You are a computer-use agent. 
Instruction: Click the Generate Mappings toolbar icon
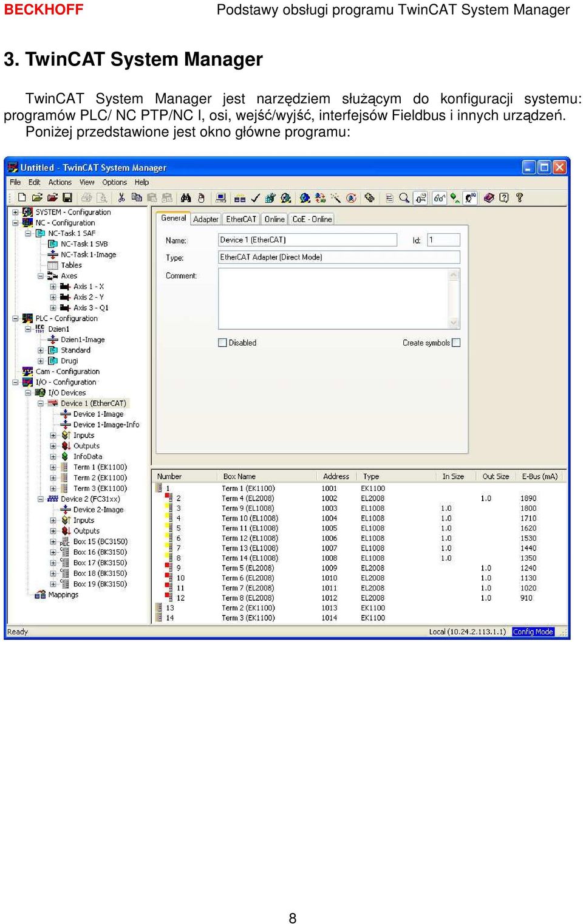pyautogui.click(x=240, y=198)
